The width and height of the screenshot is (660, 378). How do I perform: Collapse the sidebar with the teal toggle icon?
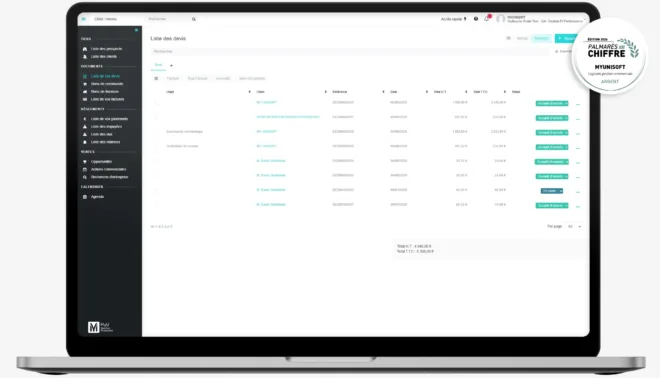(136, 30)
